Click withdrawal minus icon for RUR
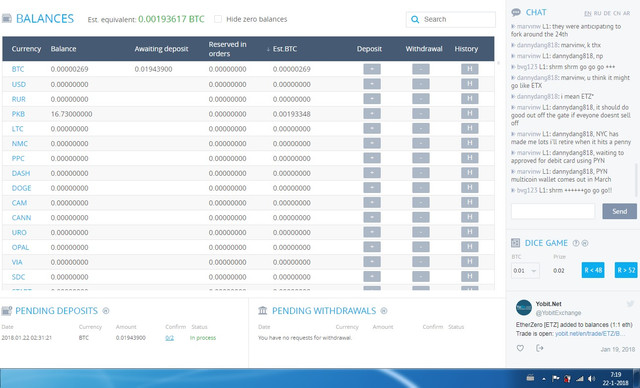This screenshot has height=388, width=640. (x=420, y=99)
